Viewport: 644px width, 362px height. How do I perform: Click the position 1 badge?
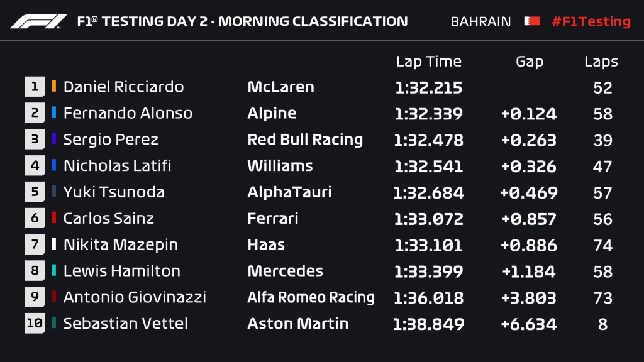(x=35, y=87)
